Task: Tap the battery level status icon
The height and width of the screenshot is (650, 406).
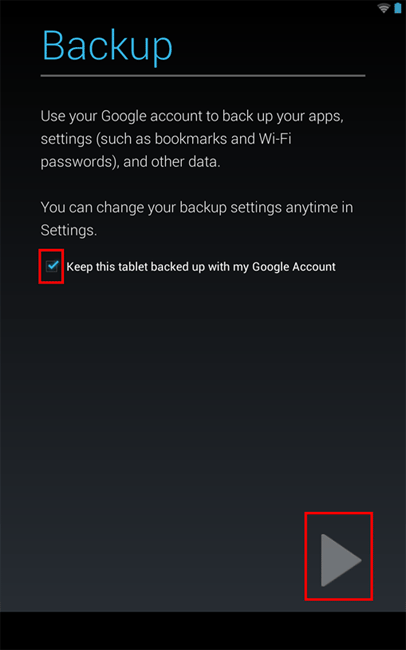Action: coord(397,8)
